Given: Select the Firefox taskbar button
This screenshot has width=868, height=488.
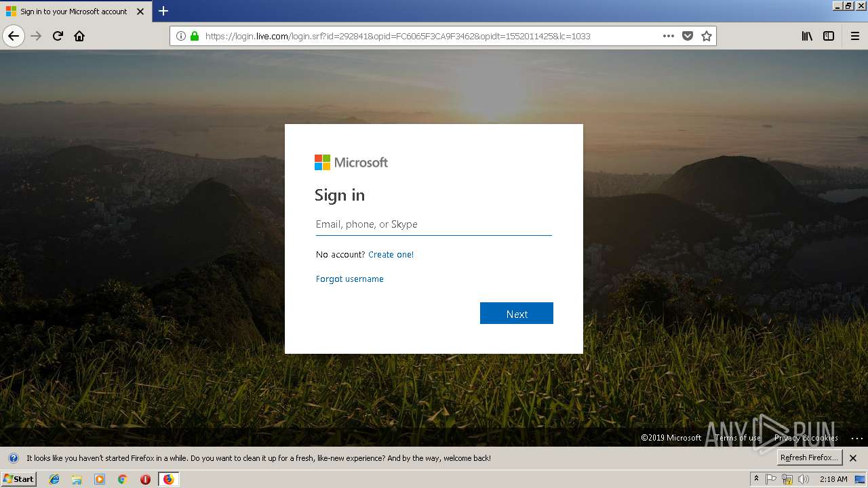Looking at the screenshot, I should coord(168,479).
